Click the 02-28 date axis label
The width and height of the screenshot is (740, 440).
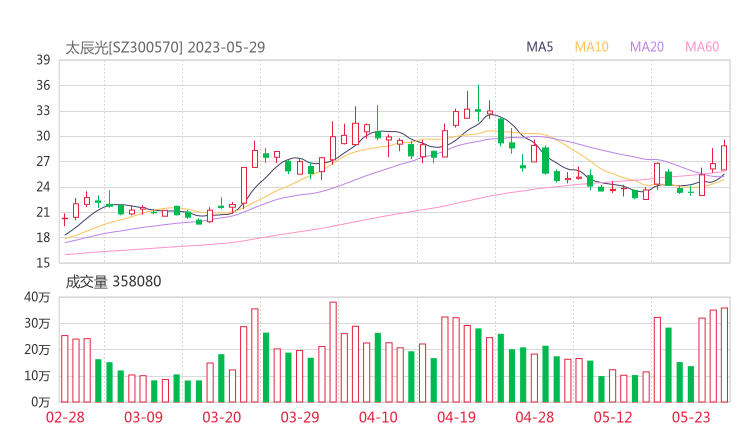tap(65, 417)
